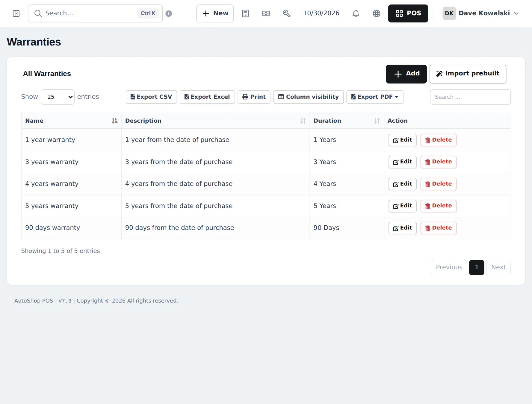Edit the 90 days warranty
This screenshot has height=404, width=532.
(x=403, y=228)
